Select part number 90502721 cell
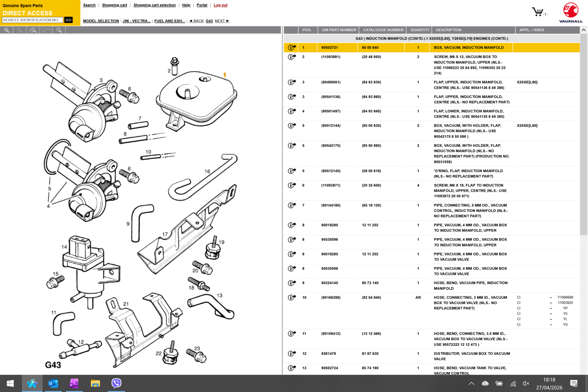Viewport: 588px width, 392px height. [330, 48]
